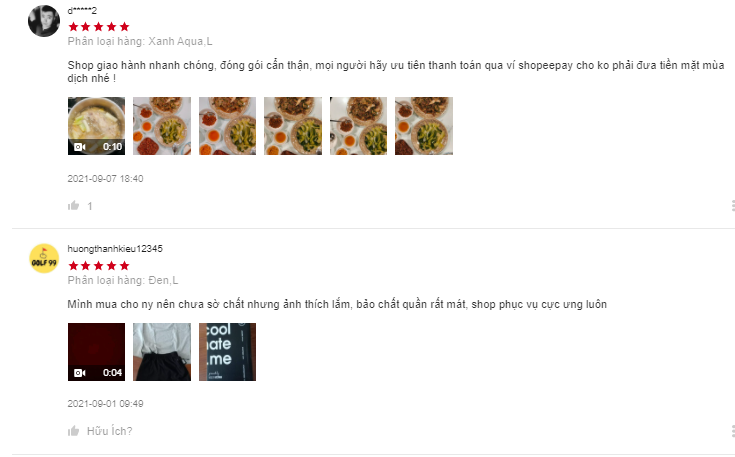View the fourth food photo thumbnail

click(x=293, y=126)
